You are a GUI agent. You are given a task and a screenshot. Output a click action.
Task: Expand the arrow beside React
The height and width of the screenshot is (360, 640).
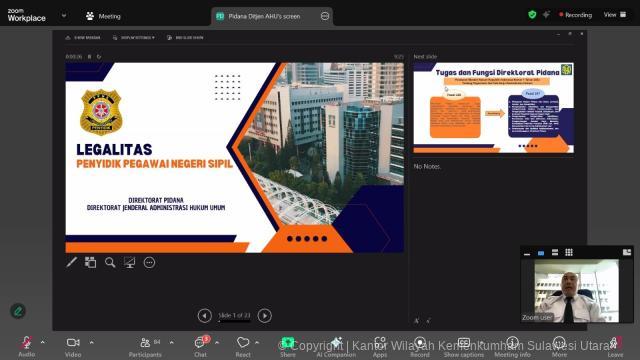pos(257,342)
